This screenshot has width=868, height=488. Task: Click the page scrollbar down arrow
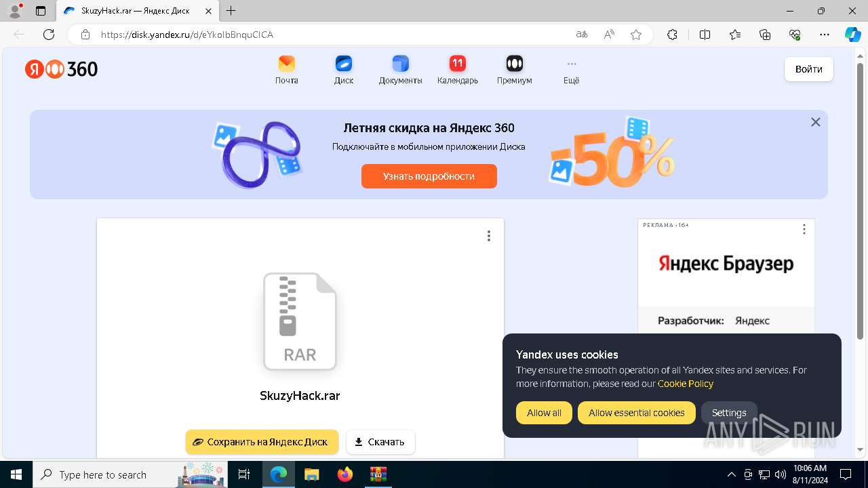point(861,449)
